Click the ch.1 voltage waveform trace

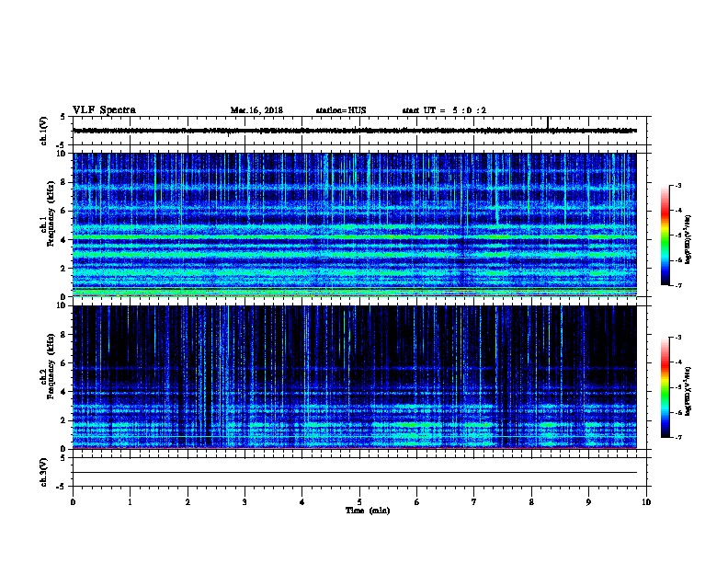point(355,131)
